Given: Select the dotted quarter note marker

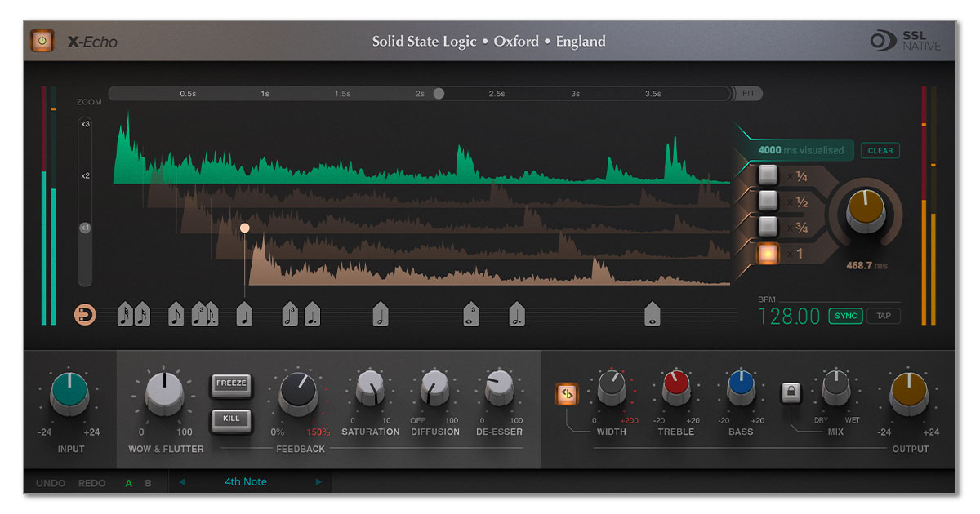Looking at the screenshot, I should coord(312,314).
